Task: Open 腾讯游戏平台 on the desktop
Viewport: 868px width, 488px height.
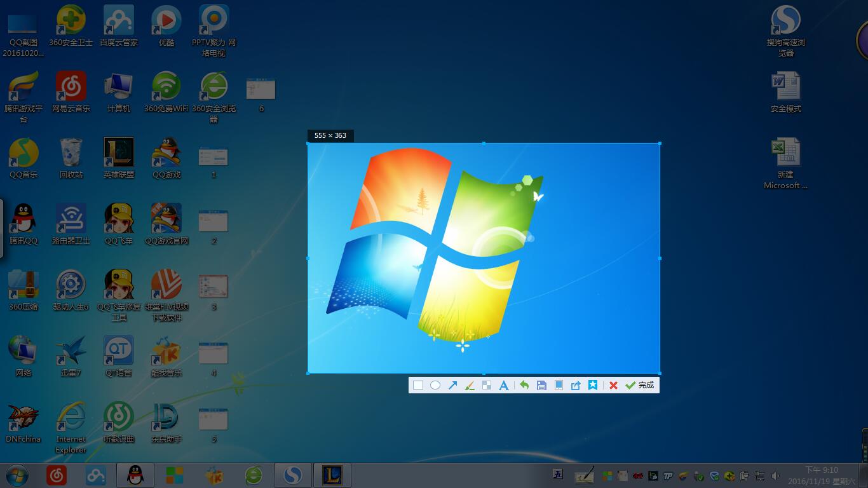Action: (24, 97)
